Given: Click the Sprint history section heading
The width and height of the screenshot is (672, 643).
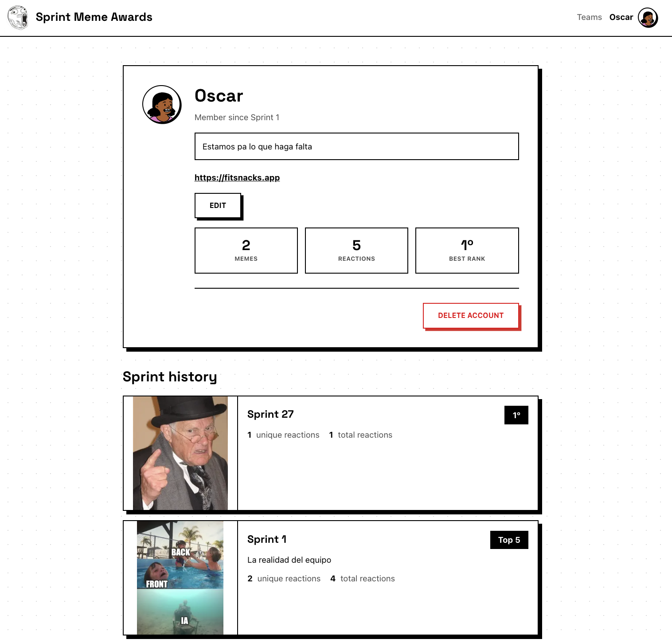Looking at the screenshot, I should 170,376.
